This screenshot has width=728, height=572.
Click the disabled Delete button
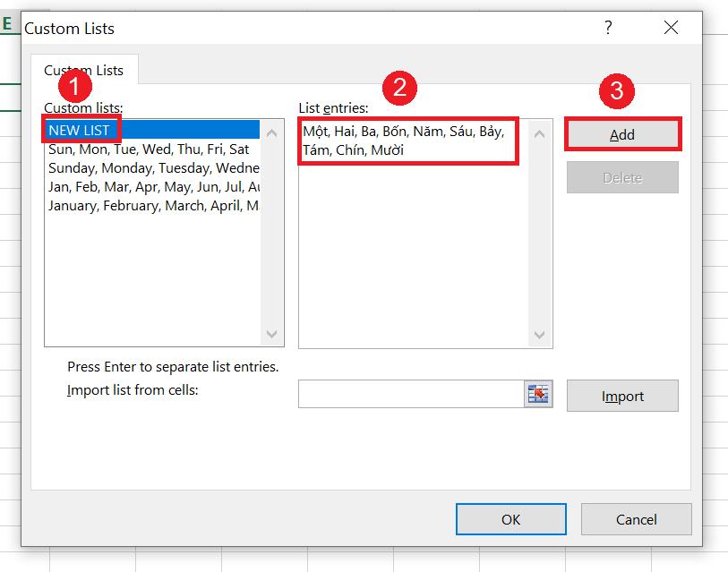coord(622,177)
